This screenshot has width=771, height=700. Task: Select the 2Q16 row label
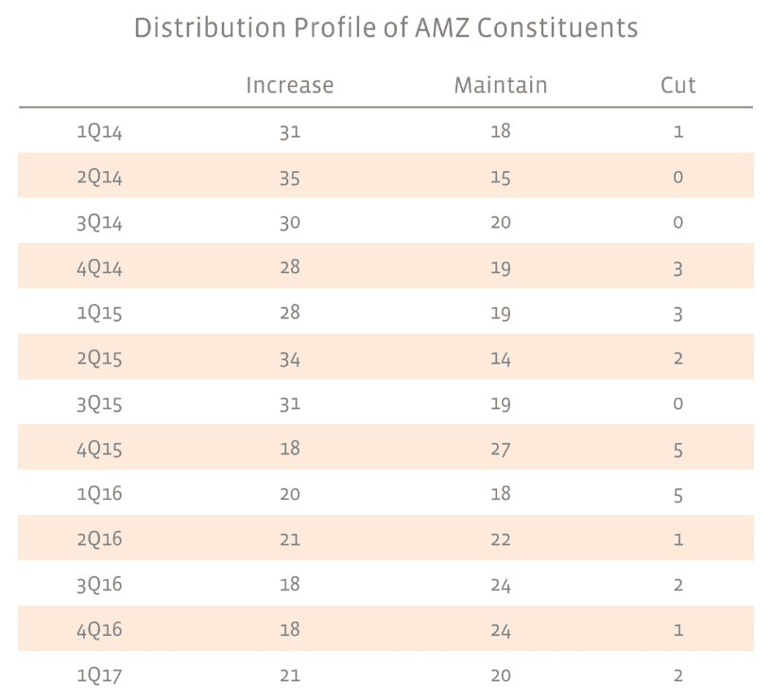click(99, 539)
